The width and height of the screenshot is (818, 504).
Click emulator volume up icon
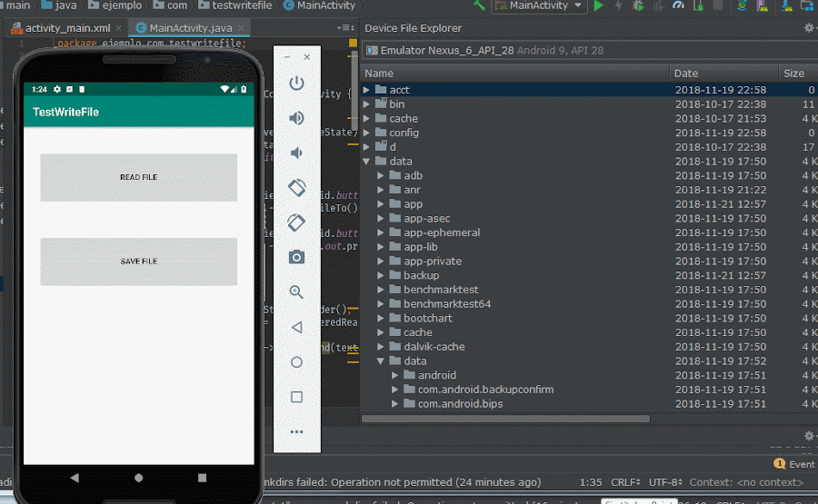[x=296, y=118]
